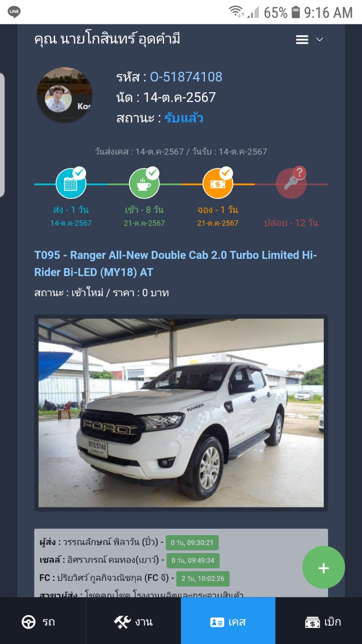The height and width of the screenshot is (644, 362).
Task: Open the รับแล้ว status link
Action: (x=184, y=118)
